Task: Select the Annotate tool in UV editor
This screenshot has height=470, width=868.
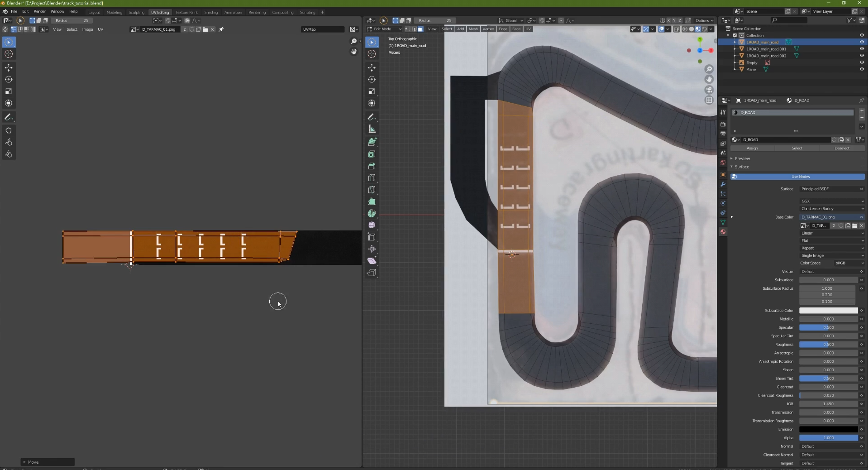Action: click(x=9, y=117)
